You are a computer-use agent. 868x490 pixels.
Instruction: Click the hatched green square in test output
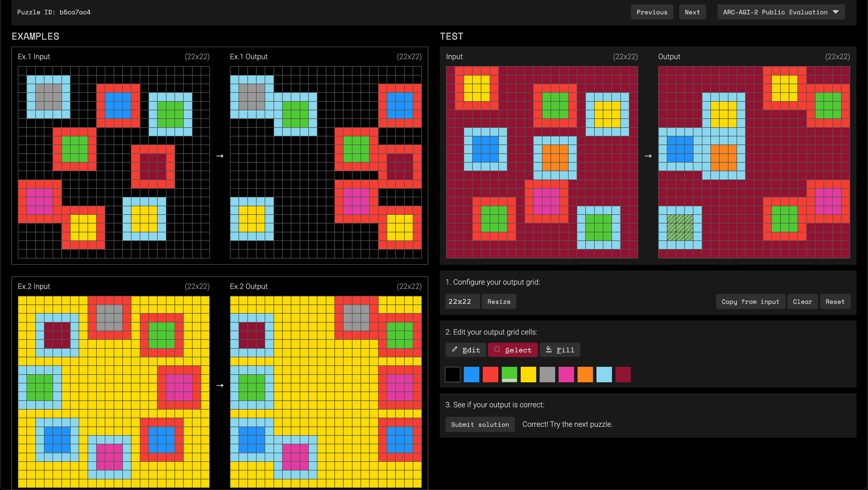680,228
